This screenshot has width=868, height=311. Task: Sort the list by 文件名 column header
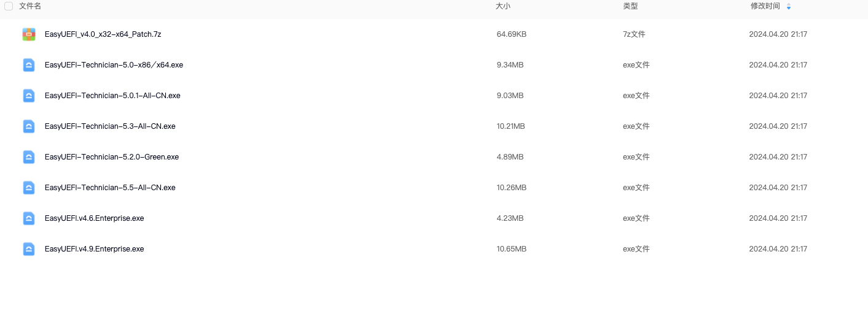click(30, 6)
